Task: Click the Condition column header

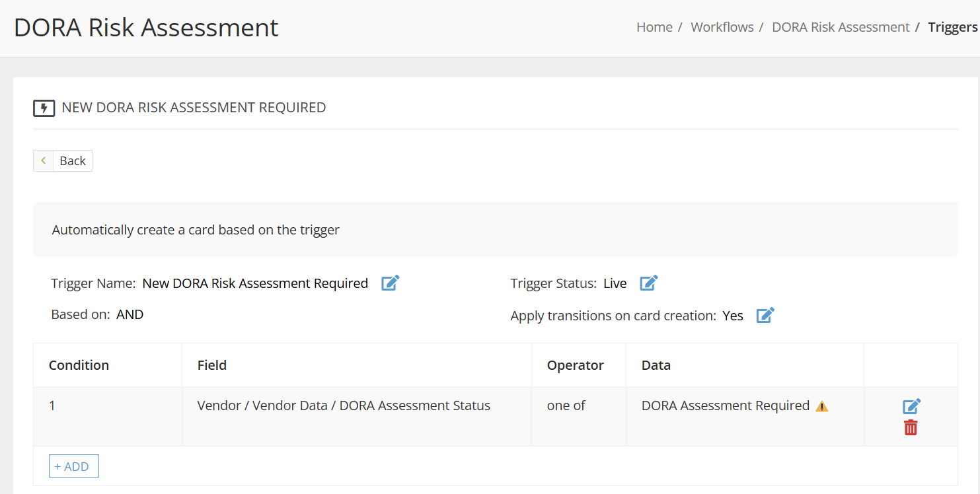Action: (79, 365)
